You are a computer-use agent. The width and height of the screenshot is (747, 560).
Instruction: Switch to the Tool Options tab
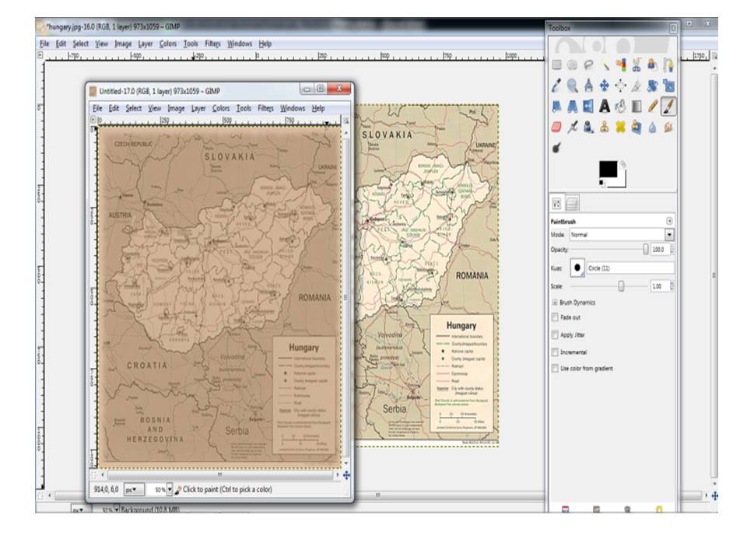click(557, 204)
